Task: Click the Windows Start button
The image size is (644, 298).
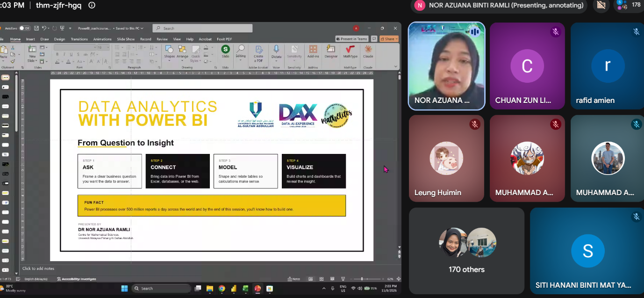Action: [x=124, y=289]
